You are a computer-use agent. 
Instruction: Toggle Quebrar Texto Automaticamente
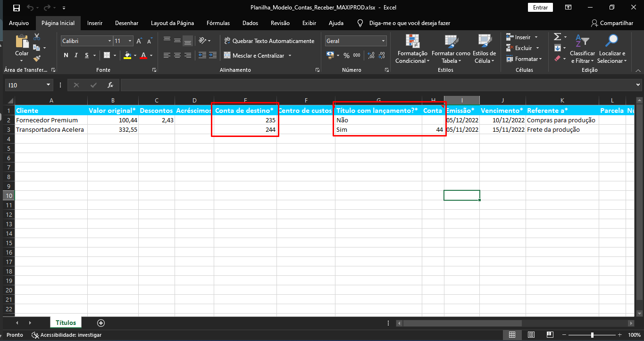click(269, 41)
